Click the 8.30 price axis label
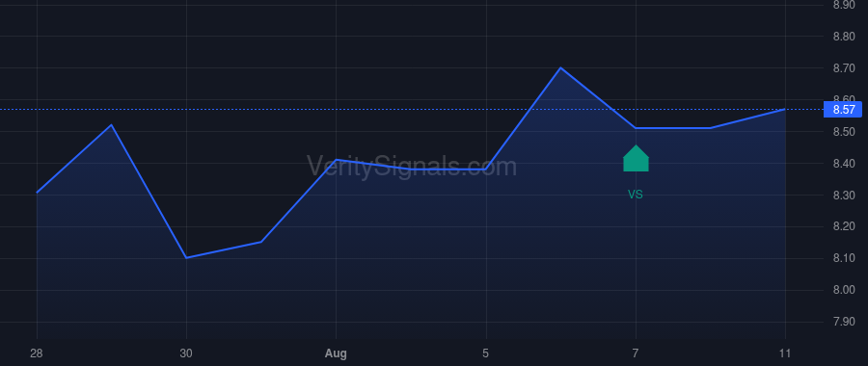 pos(844,196)
